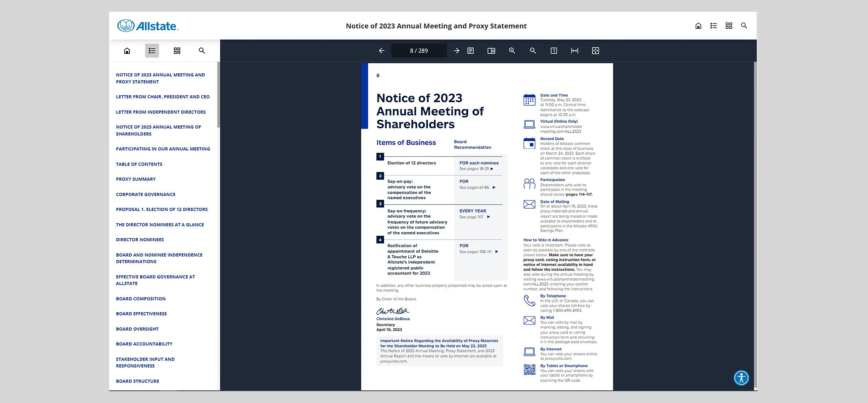Open Board and Nominee Independence Determinations
Screen dimensions: 868x403
[159, 258]
